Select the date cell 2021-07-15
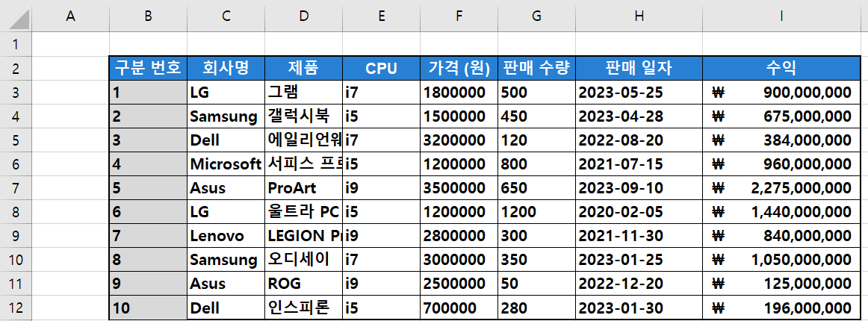This screenshot has width=868, height=321. [639, 163]
